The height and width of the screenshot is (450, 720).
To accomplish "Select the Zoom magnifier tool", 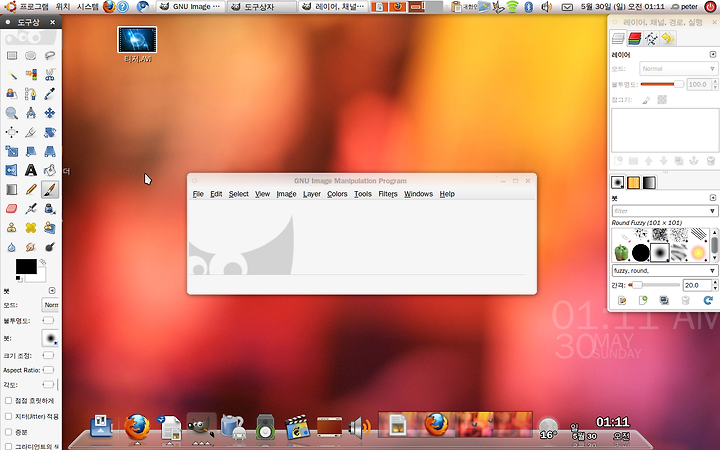I will pyautogui.click(x=11, y=113).
